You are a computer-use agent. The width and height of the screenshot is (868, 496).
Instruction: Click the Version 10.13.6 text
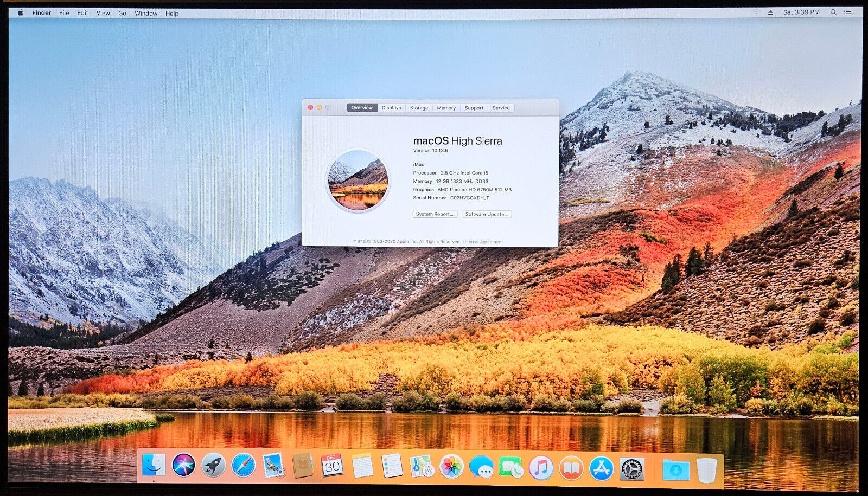[x=431, y=151]
